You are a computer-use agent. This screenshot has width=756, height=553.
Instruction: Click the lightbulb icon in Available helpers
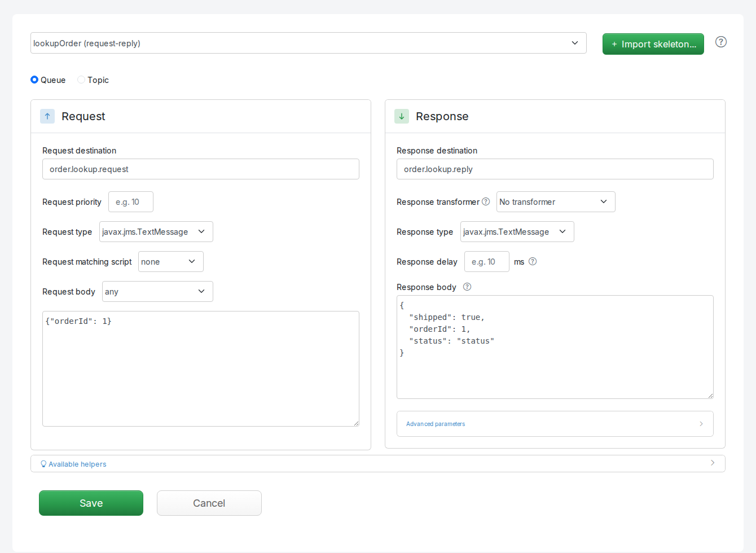[x=43, y=464]
